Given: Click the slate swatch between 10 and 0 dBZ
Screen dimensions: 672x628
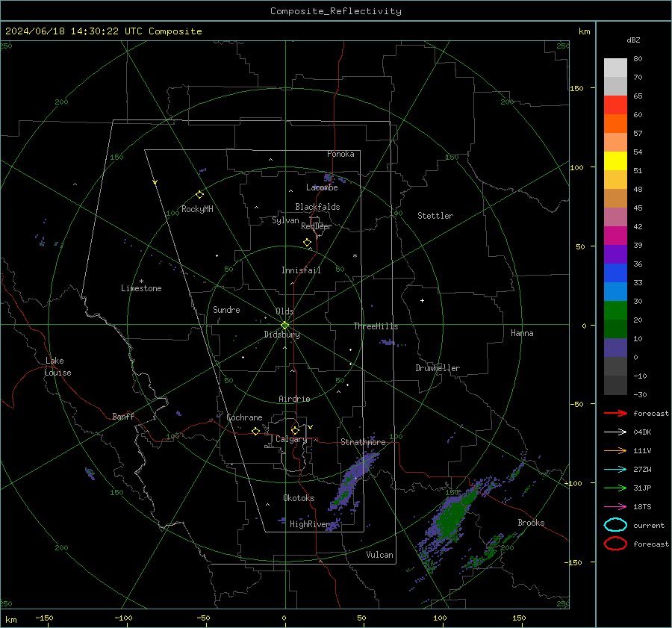Looking at the screenshot, I should (615, 348).
